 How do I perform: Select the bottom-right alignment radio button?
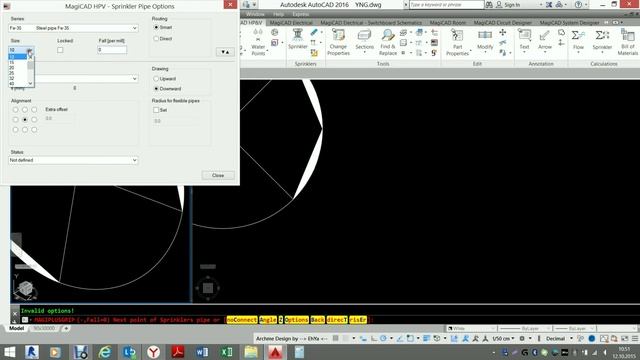[x=34, y=129]
